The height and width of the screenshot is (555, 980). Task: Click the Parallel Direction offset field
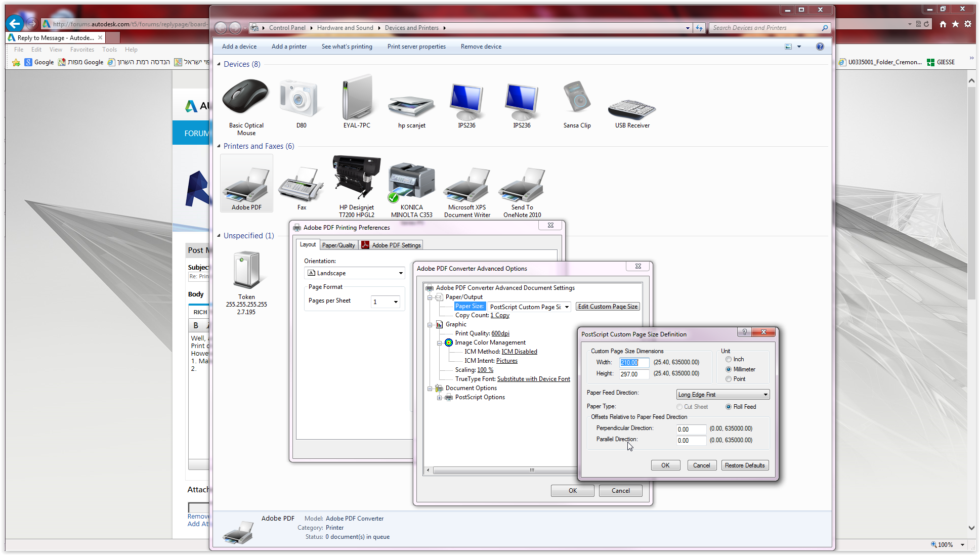(x=691, y=441)
